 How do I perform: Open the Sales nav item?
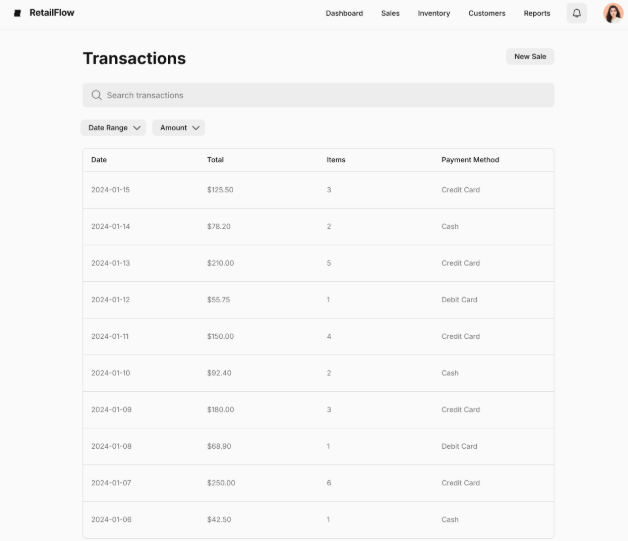pos(390,13)
